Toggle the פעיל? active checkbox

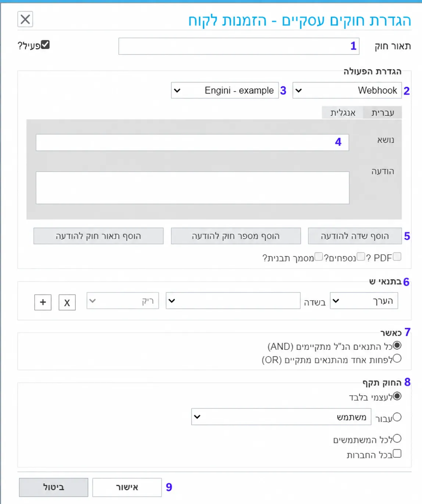click(x=45, y=45)
